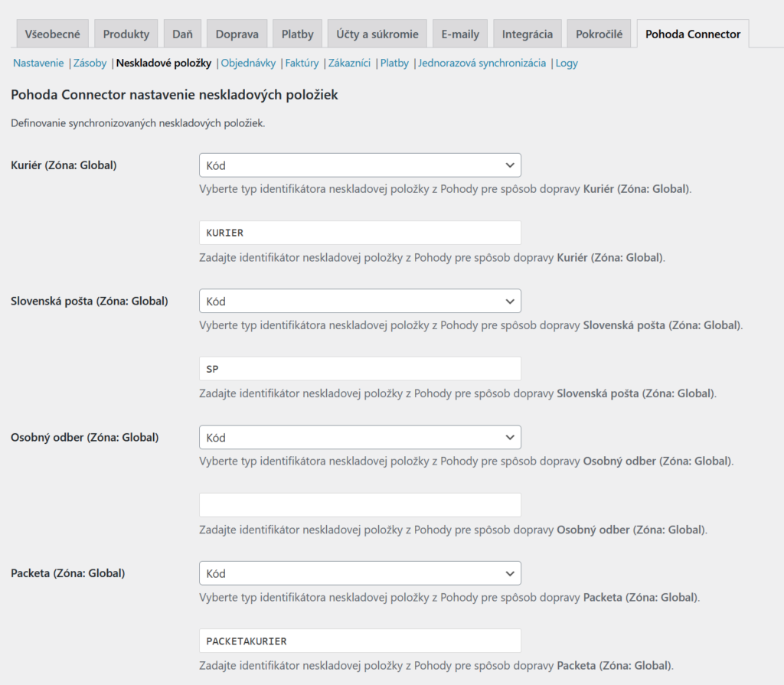
Task: Open the Neskladové položky subsection
Action: tap(164, 63)
